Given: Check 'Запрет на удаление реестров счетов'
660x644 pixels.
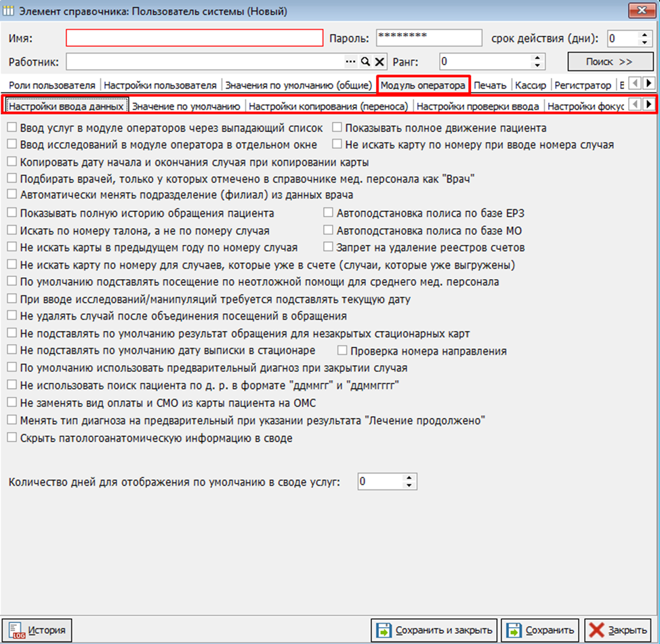Looking at the screenshot, I should pyautogui.click(x=329, y=248).
